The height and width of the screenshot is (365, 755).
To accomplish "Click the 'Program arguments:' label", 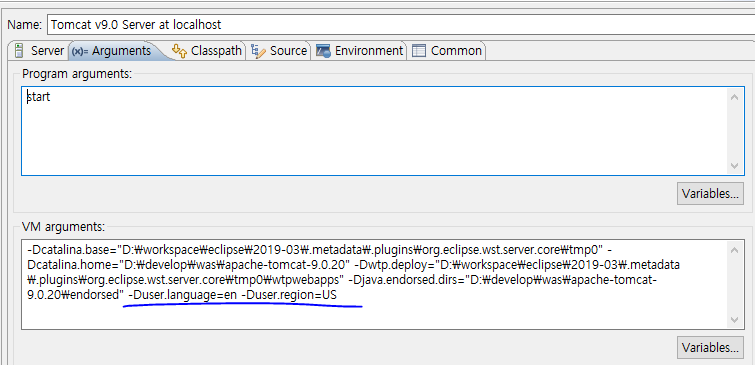I will tap(77, 74).
